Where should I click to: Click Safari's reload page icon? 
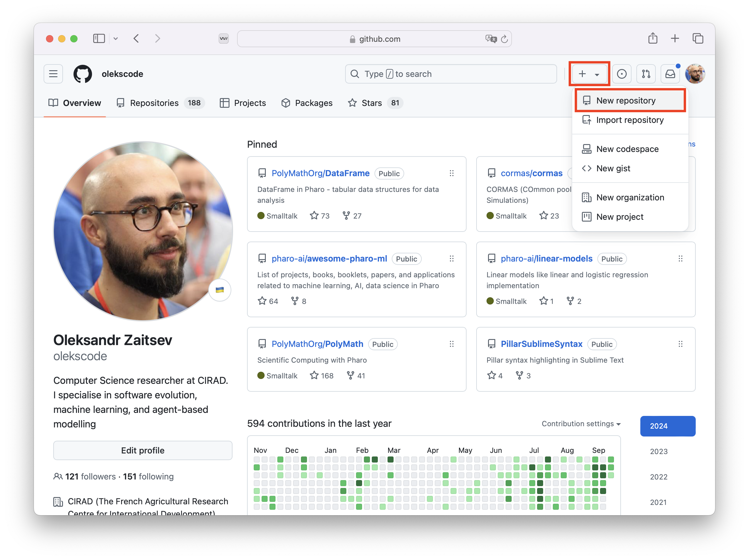click(504, 39)
